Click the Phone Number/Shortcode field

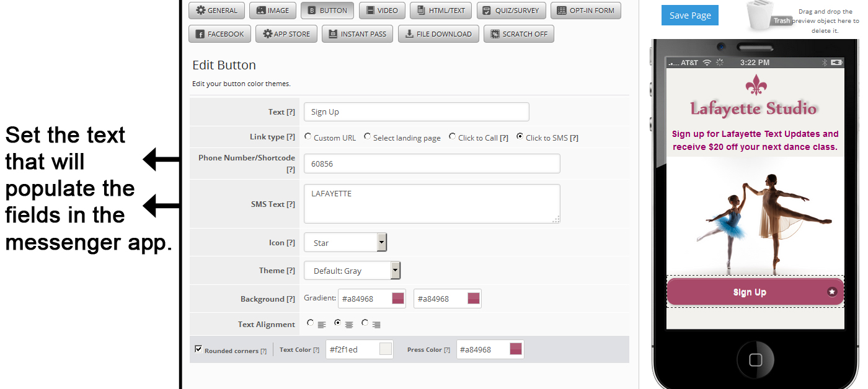[432, 164]
